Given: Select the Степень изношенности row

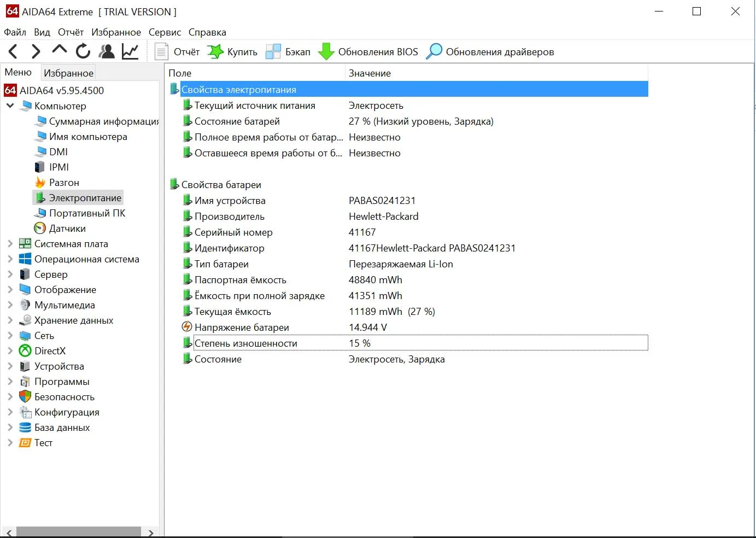Looking at the screenshot, I should click(x=415, y=343).
